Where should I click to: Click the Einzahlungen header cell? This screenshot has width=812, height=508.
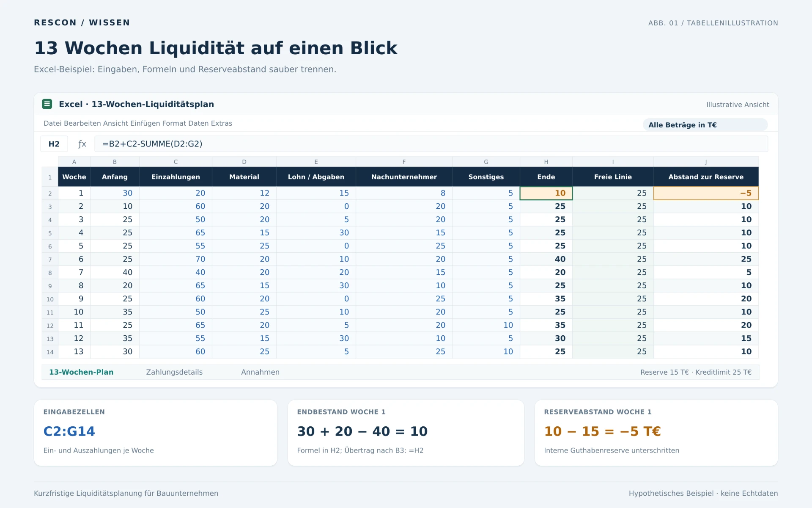176,177
